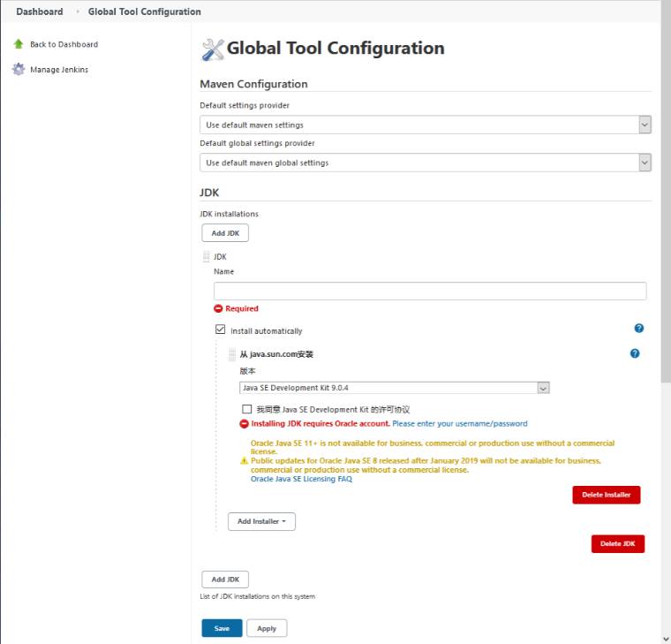Open Default settings provider dropdown
The height and width of the screenshot is (644, 671).
click(426, 125)
